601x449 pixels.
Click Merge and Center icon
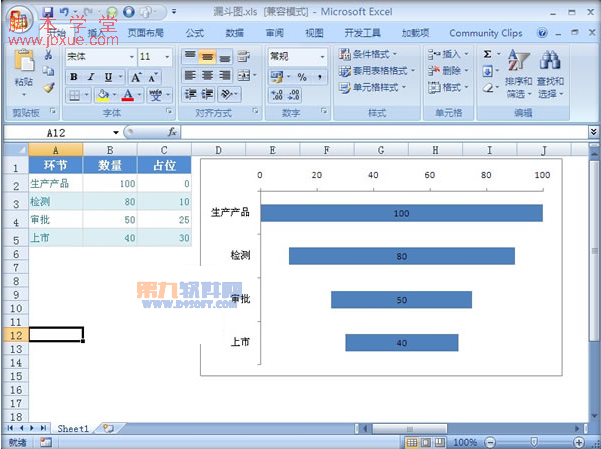click(244, 76)
